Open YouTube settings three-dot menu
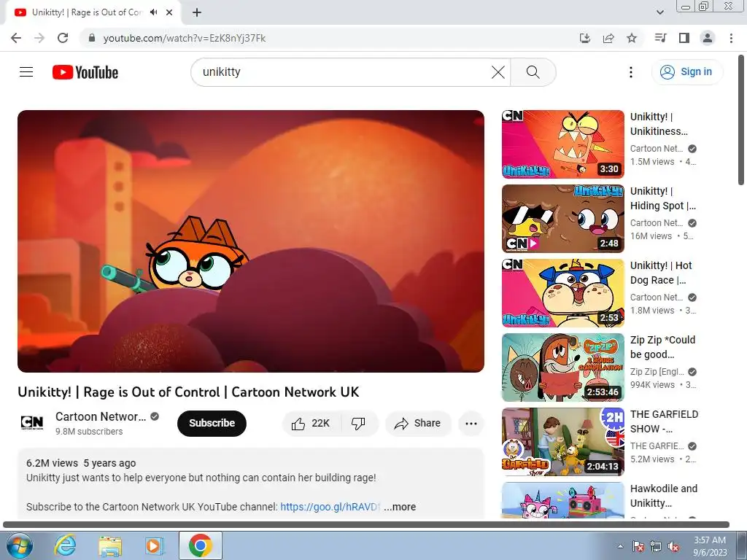Screen dimensions: 747x560 pos(631,72)
